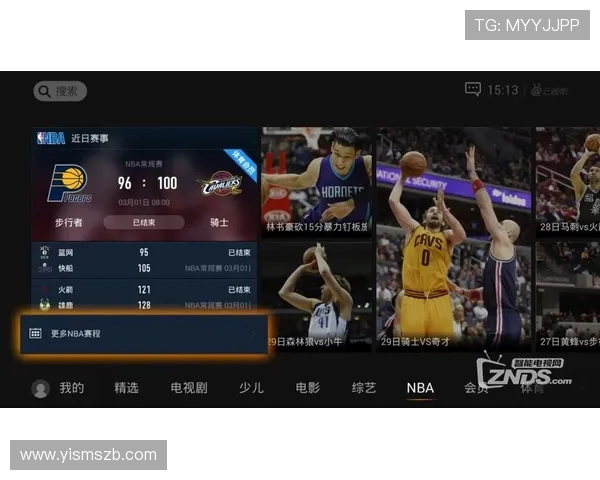Click the 15:13 clock display

coord(502,90)
